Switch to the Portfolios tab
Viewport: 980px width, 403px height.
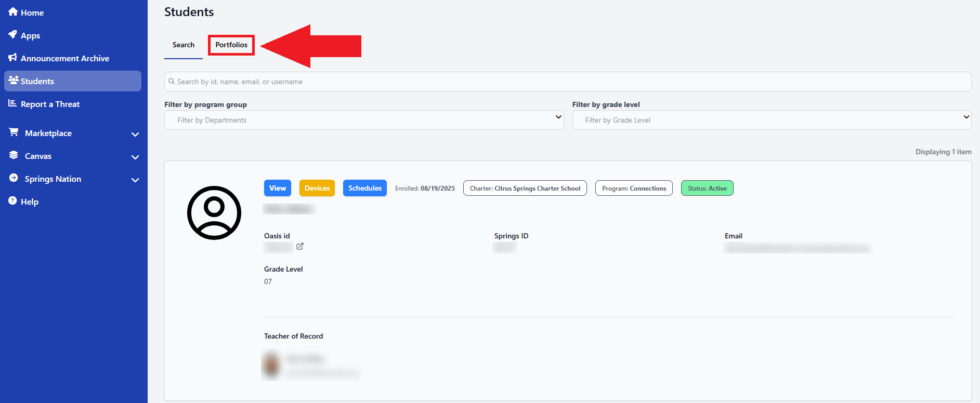click(x=231, y=45)
